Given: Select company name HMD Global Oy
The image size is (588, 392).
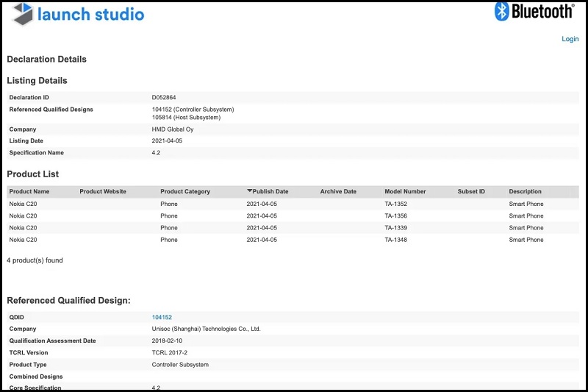Looking at the screenshot, I should point(173,129).
